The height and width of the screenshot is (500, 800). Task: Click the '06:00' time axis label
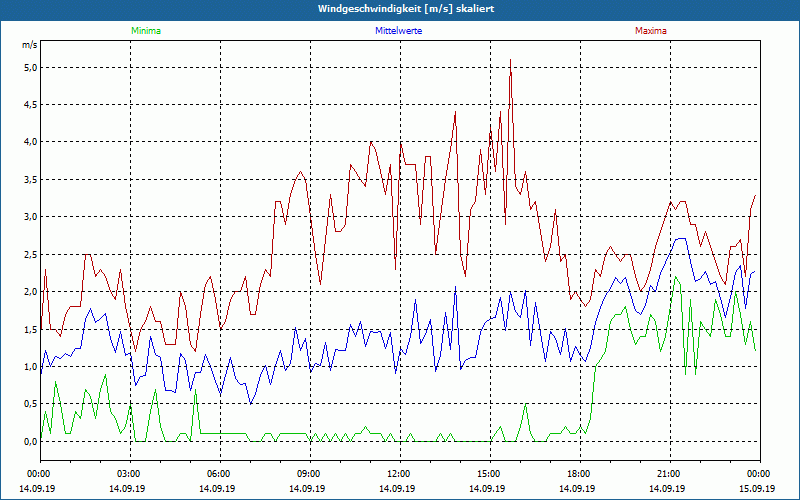pos(220,474)
